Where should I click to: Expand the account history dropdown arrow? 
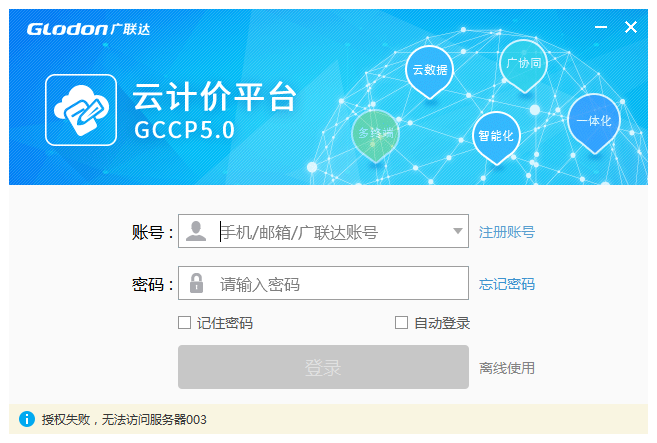458,231
